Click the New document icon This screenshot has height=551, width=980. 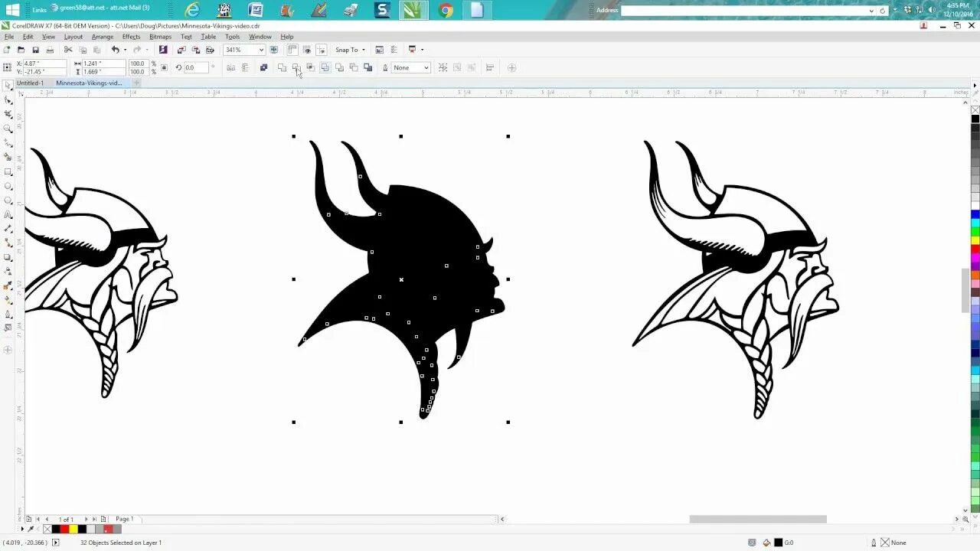coord(7,50)
